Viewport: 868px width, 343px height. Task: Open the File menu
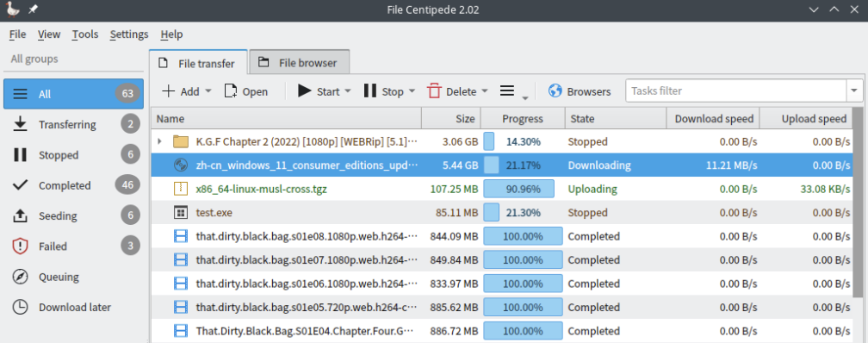point(18,34)
